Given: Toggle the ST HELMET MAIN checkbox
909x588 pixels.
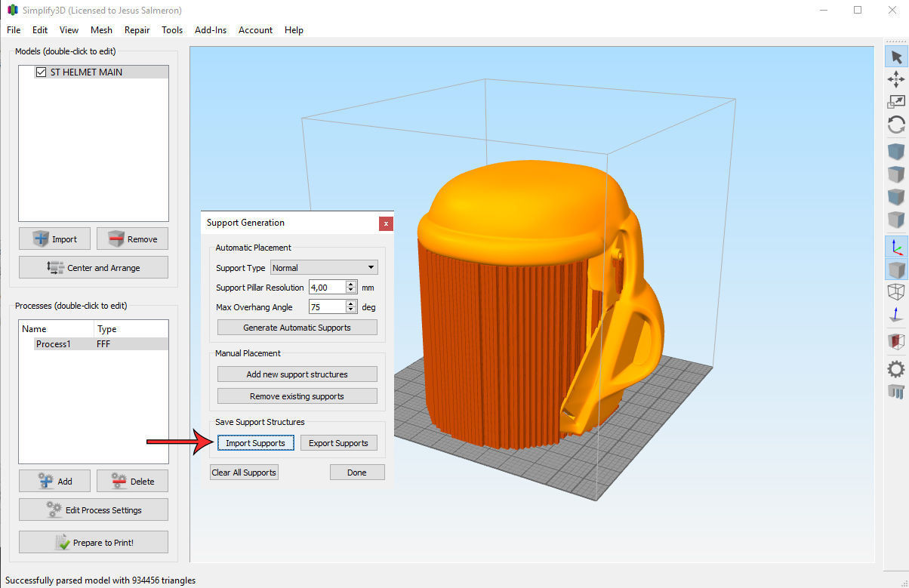Looking at the screenshot, I should click(42, 72).
